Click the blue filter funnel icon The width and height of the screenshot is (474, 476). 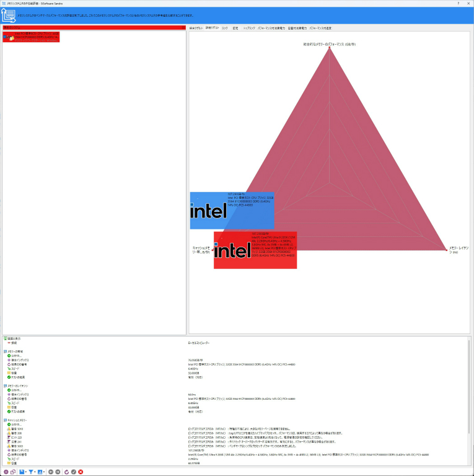click(x=30, y=472)
